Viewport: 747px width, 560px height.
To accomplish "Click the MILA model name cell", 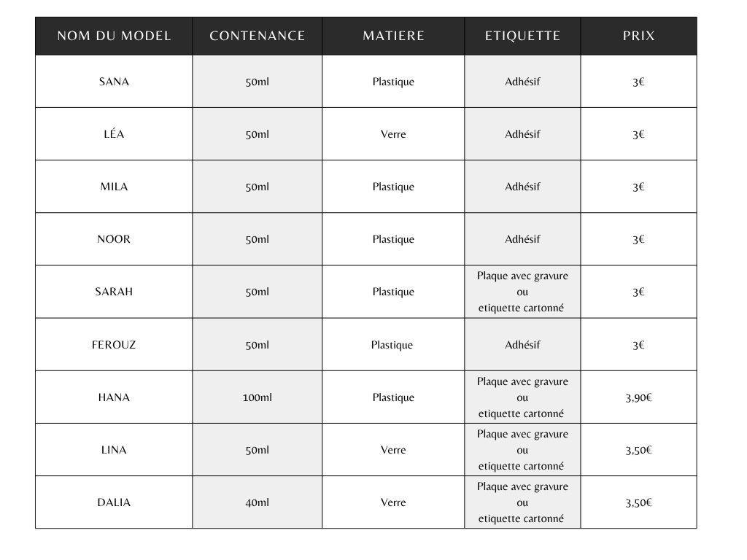I will [114, 187].
